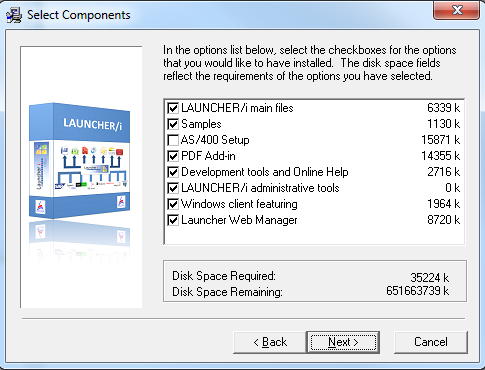This screenshot has width=485, height=370.
Task: Click empty area of components list
Action: point(314,235)
